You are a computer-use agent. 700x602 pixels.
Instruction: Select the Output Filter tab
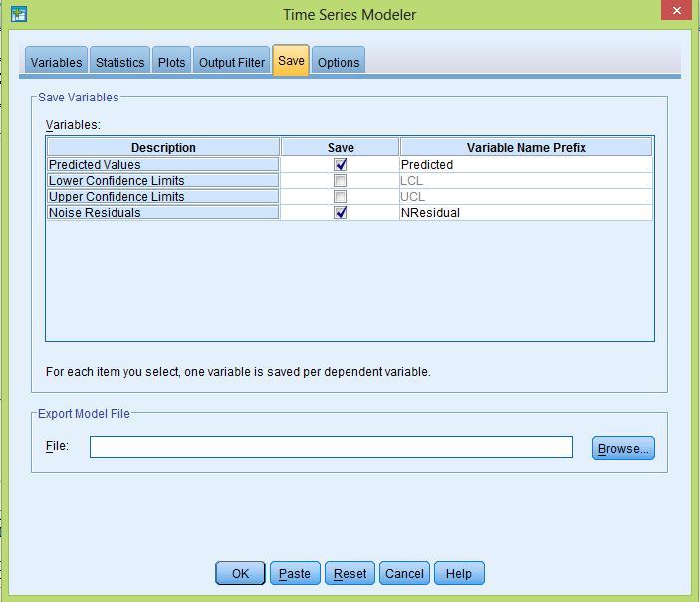pos(232,62)
